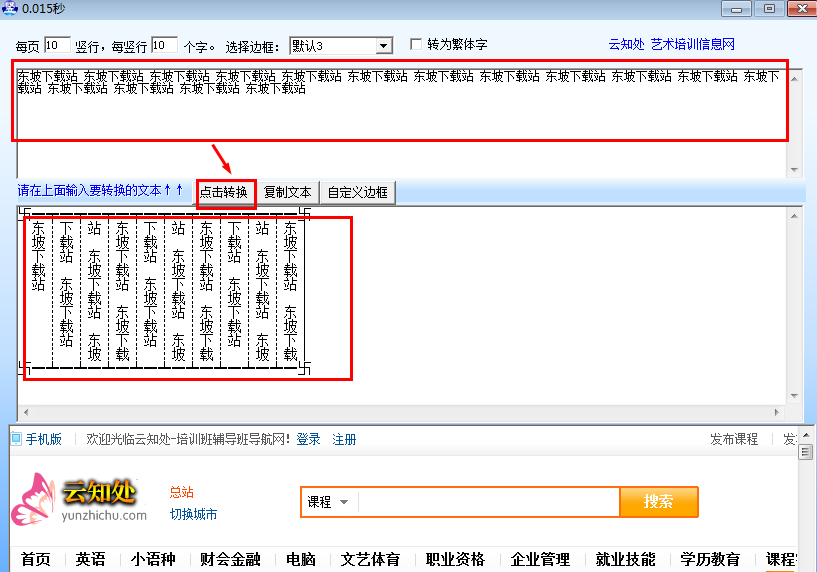
Task: Open the 小语种 navigation tab
Action: click(153, 559)
